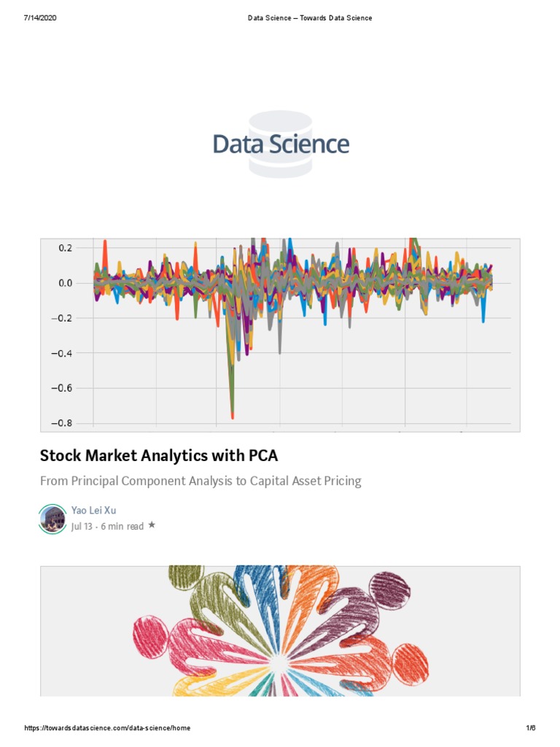Click Yao Lei Xu's profile avatar
The height and width of the screenshot is (747, 560).
(52, 518)
